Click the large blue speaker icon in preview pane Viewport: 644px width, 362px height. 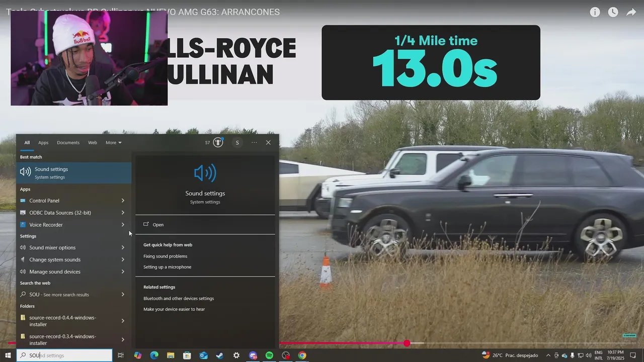205,173
